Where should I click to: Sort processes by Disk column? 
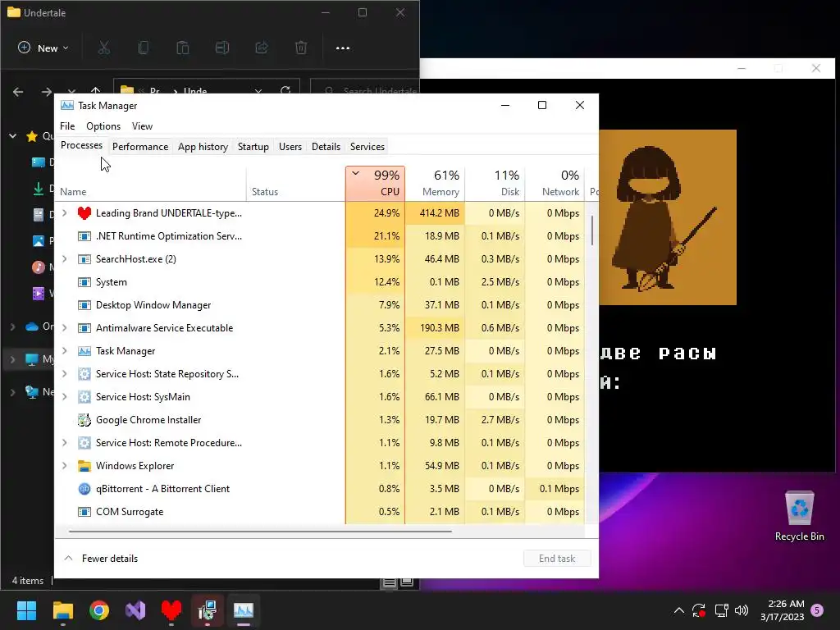[x=495, y=183]
